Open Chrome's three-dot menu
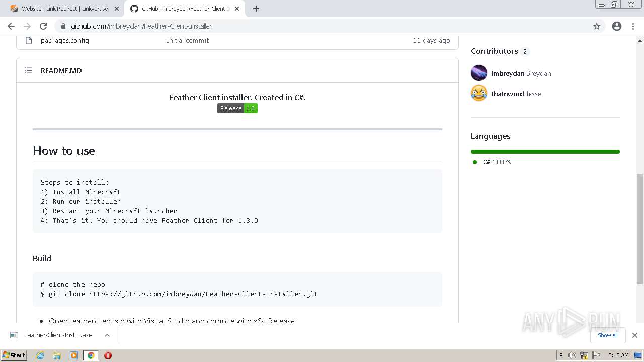The image size is (644, 362). tap(633, 26)
